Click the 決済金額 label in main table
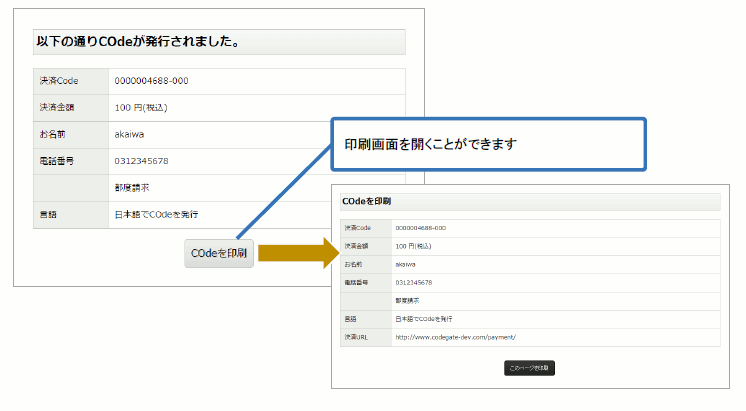The width and height of the screenshot is (746, 411). click(57, 107)
